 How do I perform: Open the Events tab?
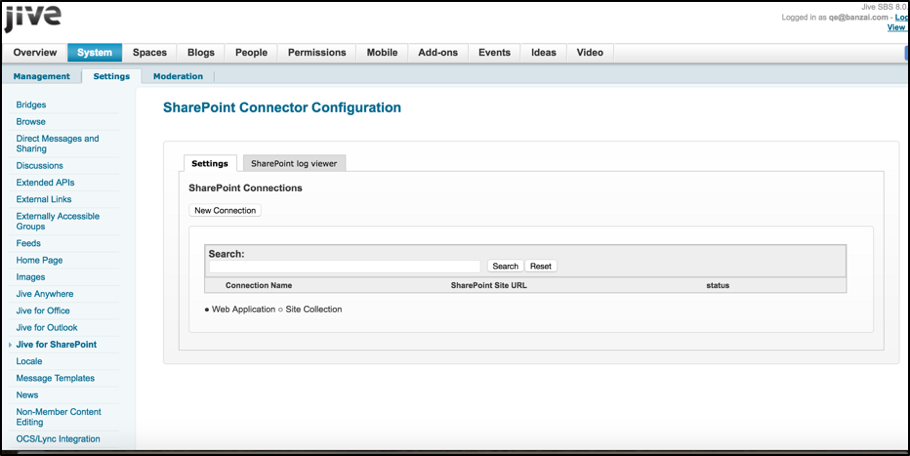tap(494, 52)
